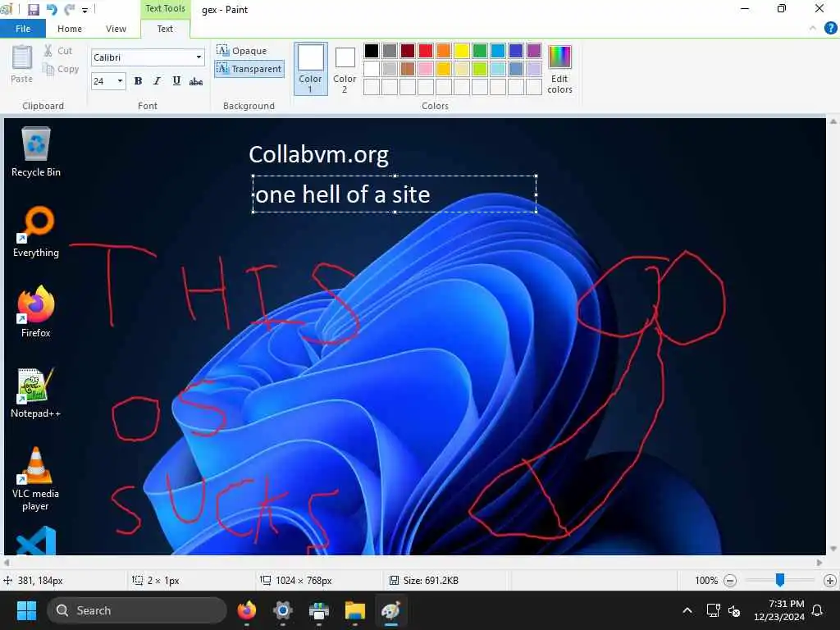Pick the red color swatch

(426, 51)
